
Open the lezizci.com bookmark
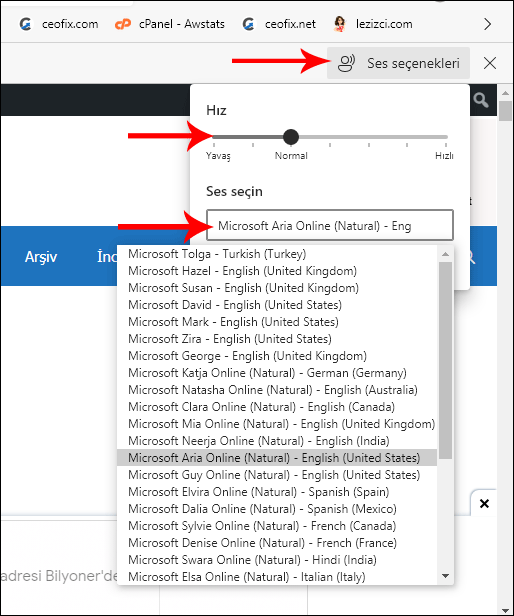[x=373, y=24]
